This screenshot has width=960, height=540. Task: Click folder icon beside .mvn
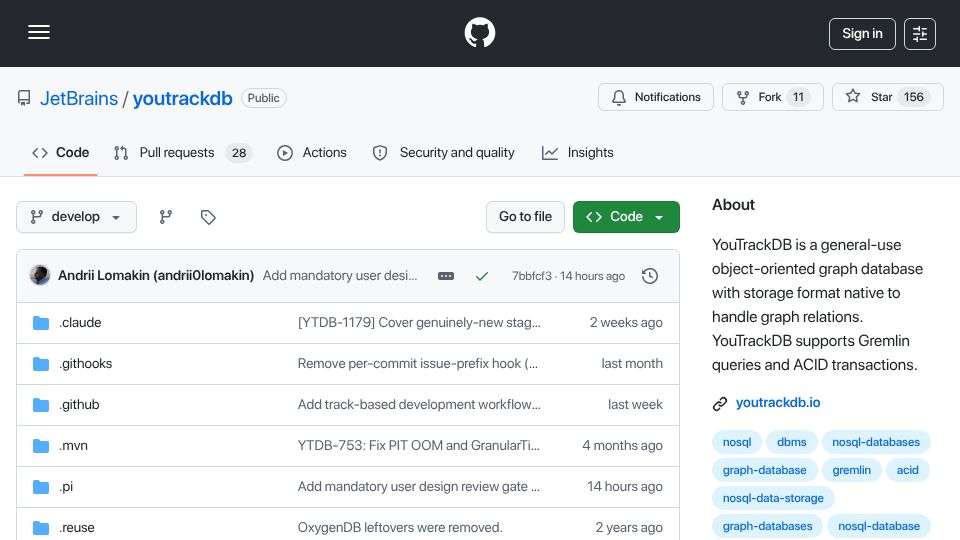click(x=41, y=446)
